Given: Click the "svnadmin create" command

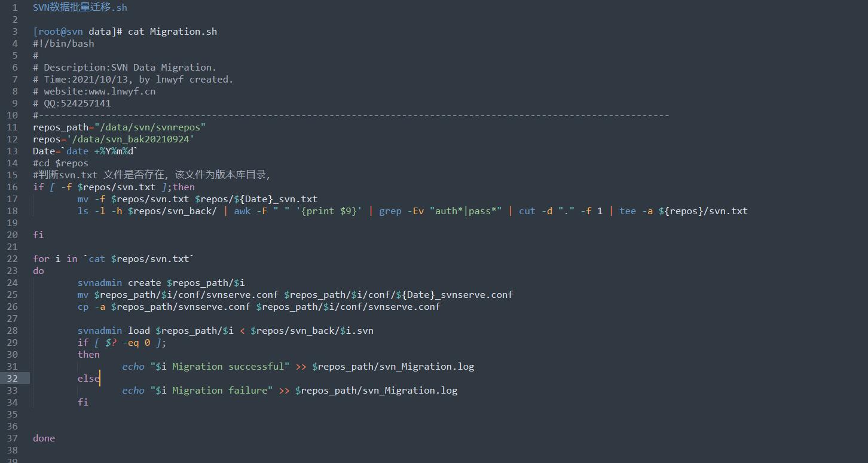Looking at the screenshot, I should coord(119,282).
